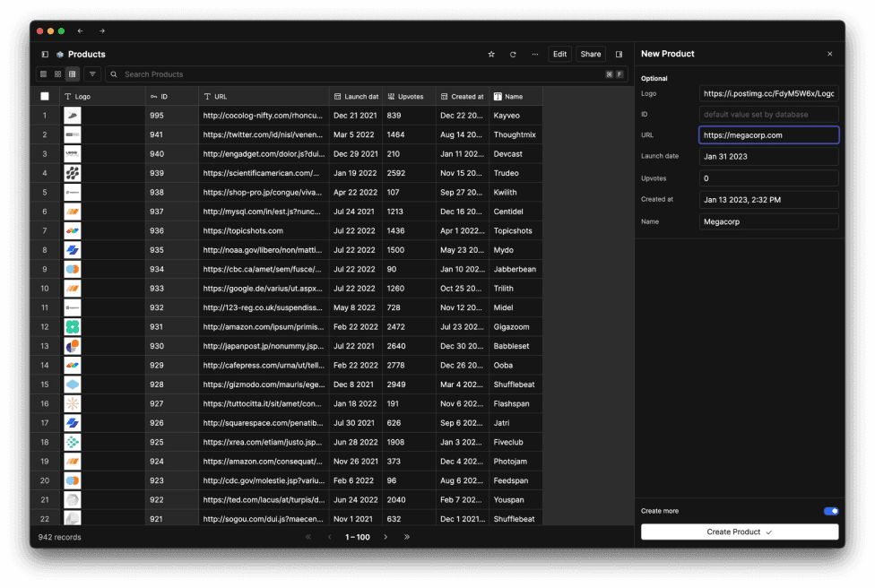Star the Products table as favorite
The width and height of the screenshot is (875, 588).
[x=490, y=54]
